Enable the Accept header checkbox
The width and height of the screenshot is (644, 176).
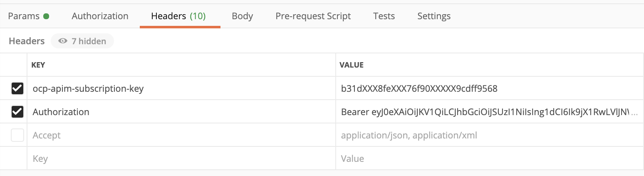click(17, 135)
